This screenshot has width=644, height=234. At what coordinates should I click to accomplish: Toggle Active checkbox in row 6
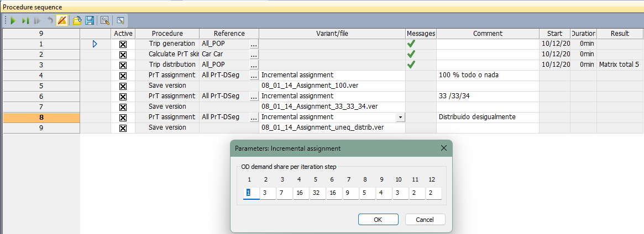tap(123, 97)
